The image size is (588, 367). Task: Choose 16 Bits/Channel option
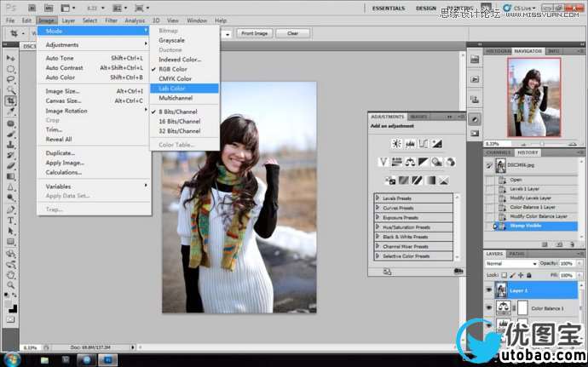click(x=179, y=121)
